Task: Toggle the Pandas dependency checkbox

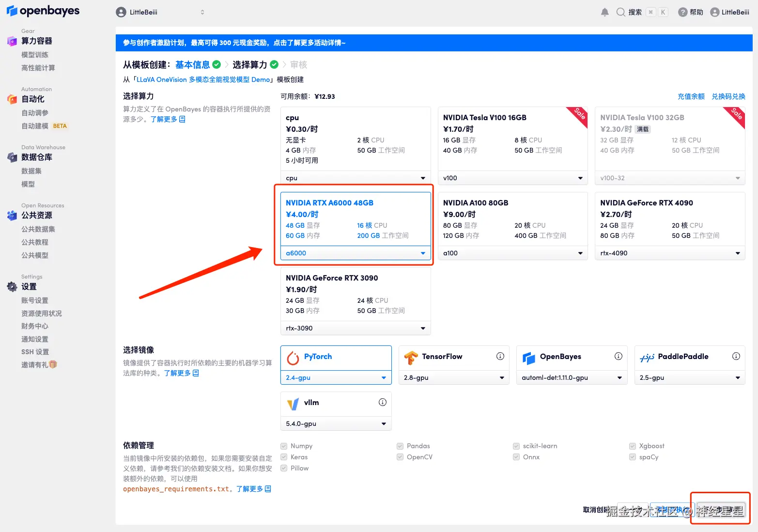Action: (400, 446)
